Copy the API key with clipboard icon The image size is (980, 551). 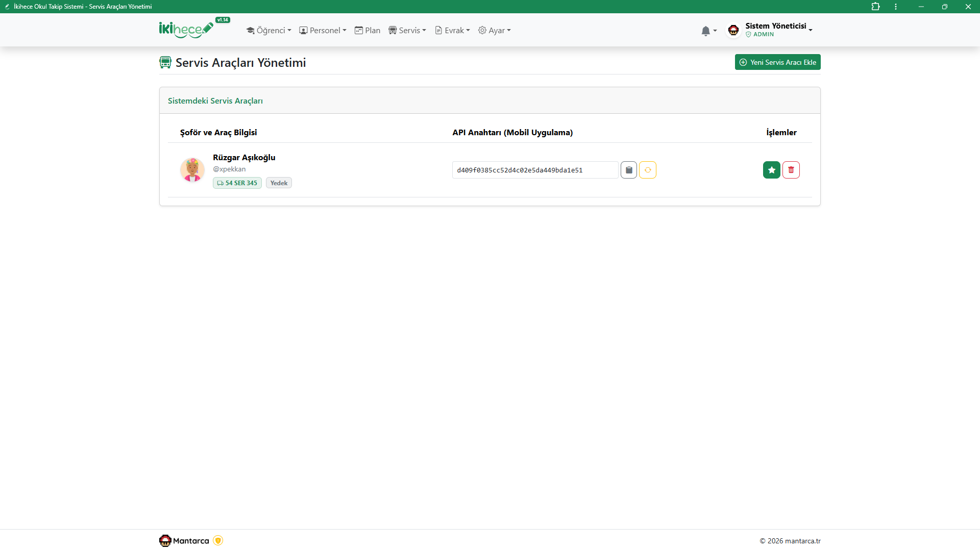point(629,170)
